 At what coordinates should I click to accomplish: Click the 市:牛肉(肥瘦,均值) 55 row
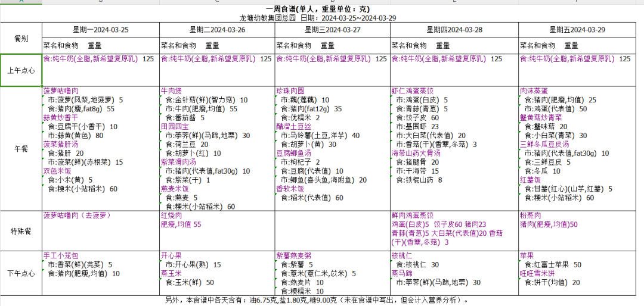click(202, 109)
